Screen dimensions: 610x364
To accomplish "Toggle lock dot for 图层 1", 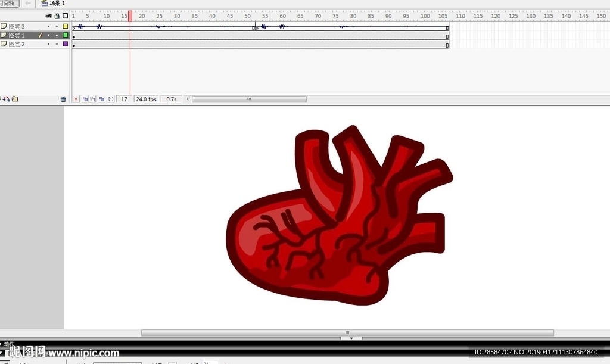I will tap(57, 35).
